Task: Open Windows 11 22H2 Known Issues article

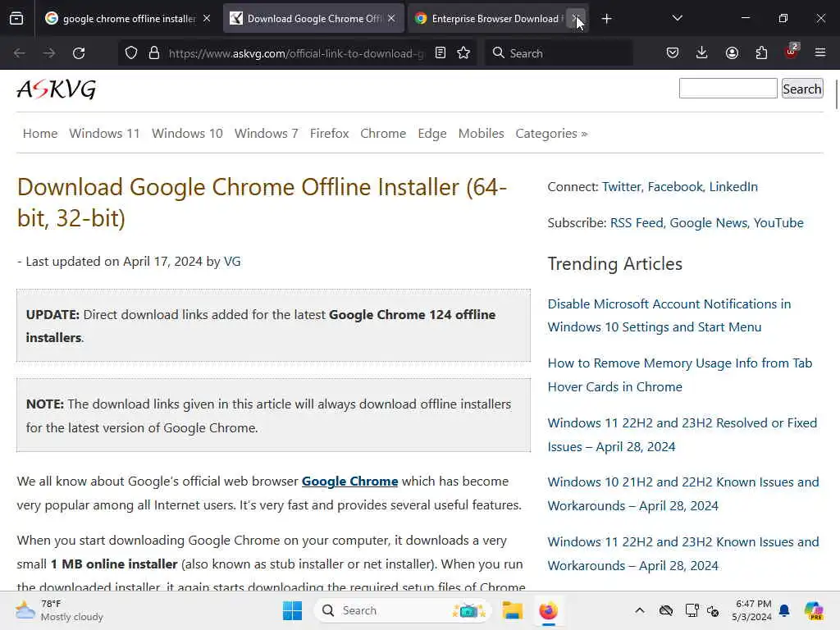Action: (x=683, y=554)
